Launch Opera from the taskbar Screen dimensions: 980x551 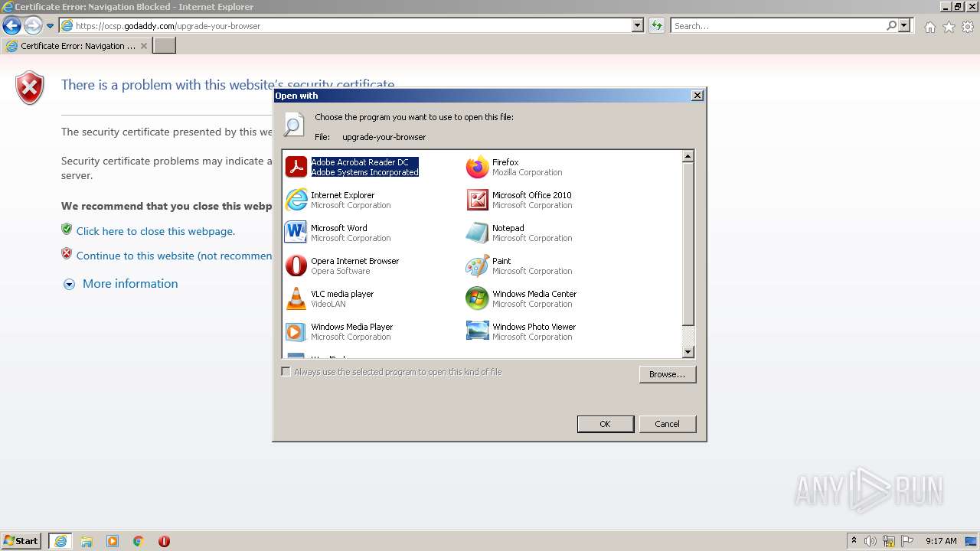164,541
